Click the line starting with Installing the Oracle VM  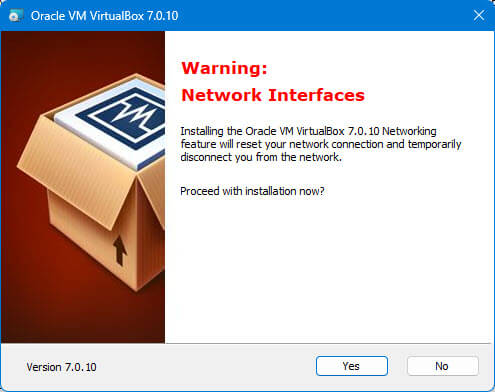click(308, 131)
